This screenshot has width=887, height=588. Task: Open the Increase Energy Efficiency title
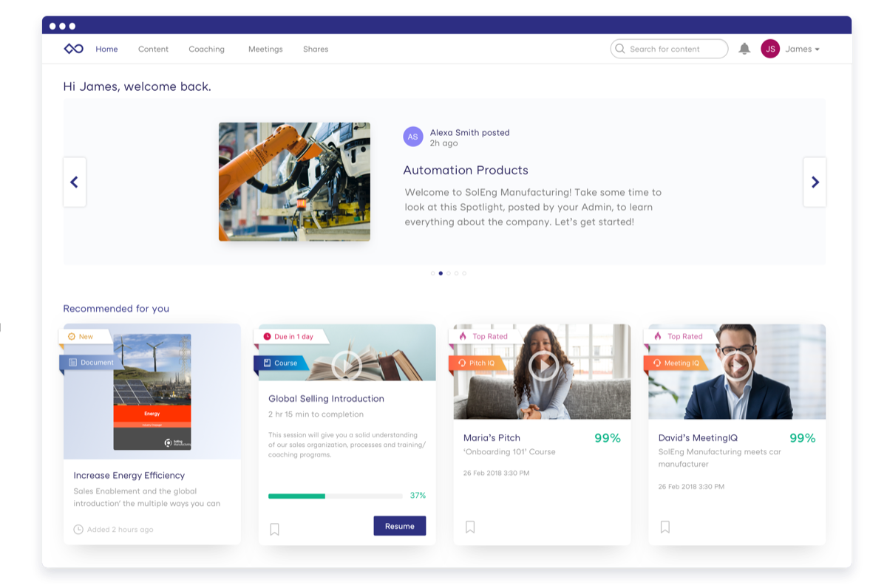[129, 475]
